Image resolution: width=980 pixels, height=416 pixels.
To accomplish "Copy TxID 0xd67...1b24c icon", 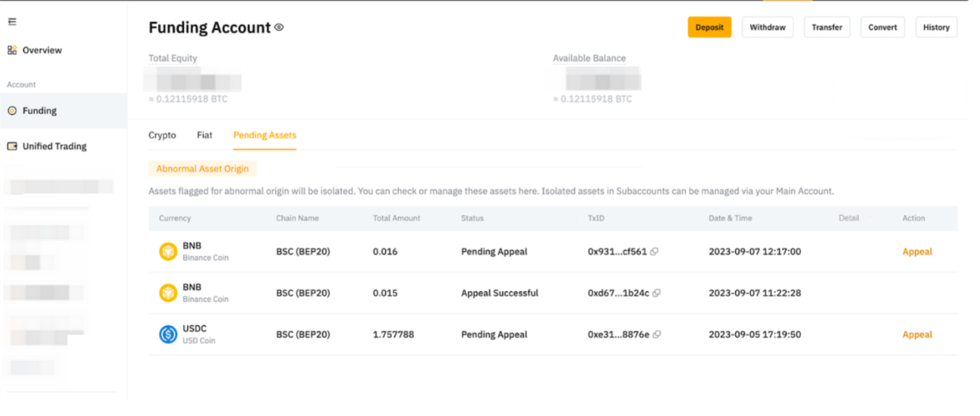I will 657,293.
